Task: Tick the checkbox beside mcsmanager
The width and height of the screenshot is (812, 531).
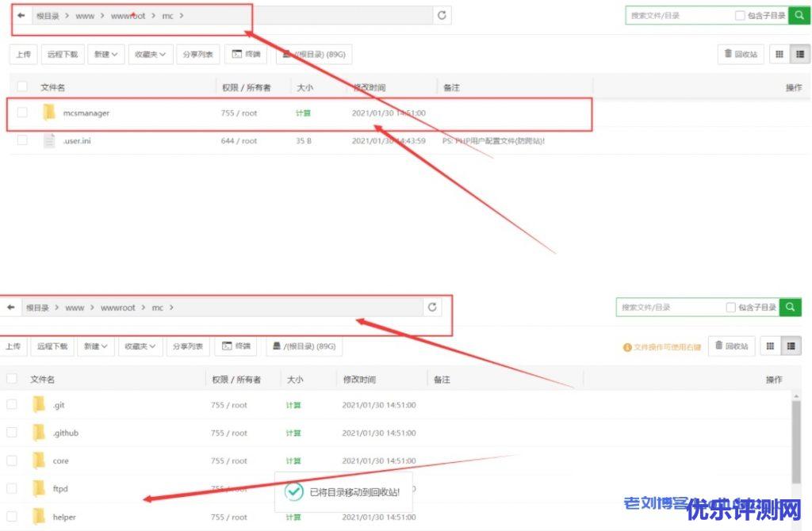Action: pyautogui.click(x=22, y=113)
